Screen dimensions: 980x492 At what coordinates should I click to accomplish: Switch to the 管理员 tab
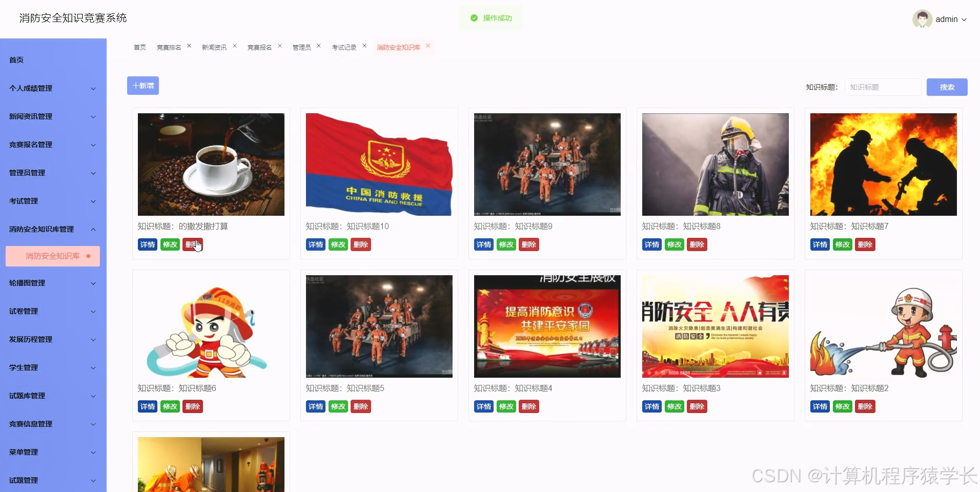tap(302, 47)
